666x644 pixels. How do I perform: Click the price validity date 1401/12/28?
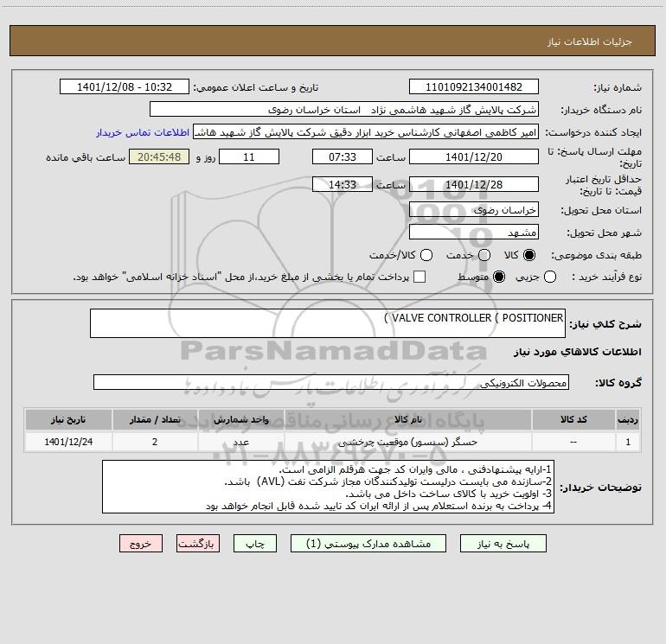tap(474, 184)
